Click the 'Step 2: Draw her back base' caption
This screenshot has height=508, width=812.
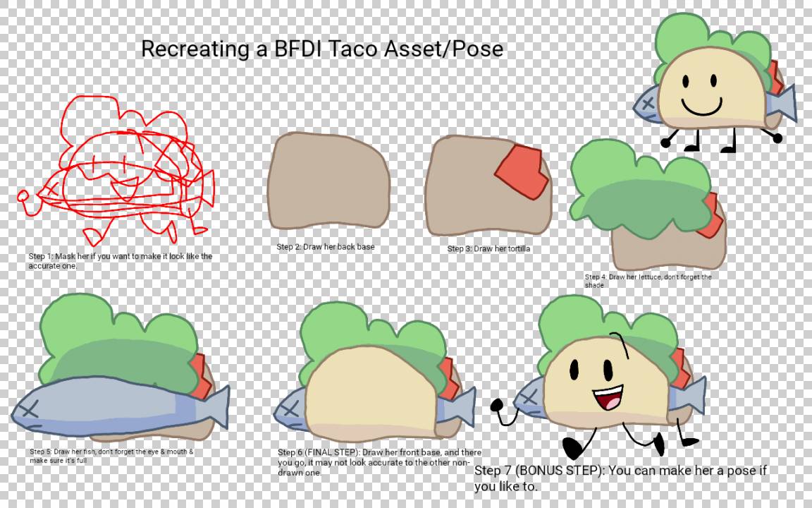click(326, 247)
